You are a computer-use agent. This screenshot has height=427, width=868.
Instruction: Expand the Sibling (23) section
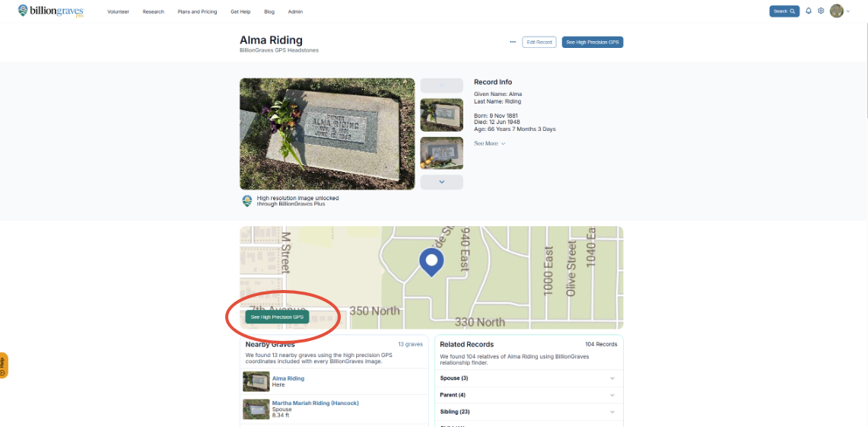tap(527, 412)
